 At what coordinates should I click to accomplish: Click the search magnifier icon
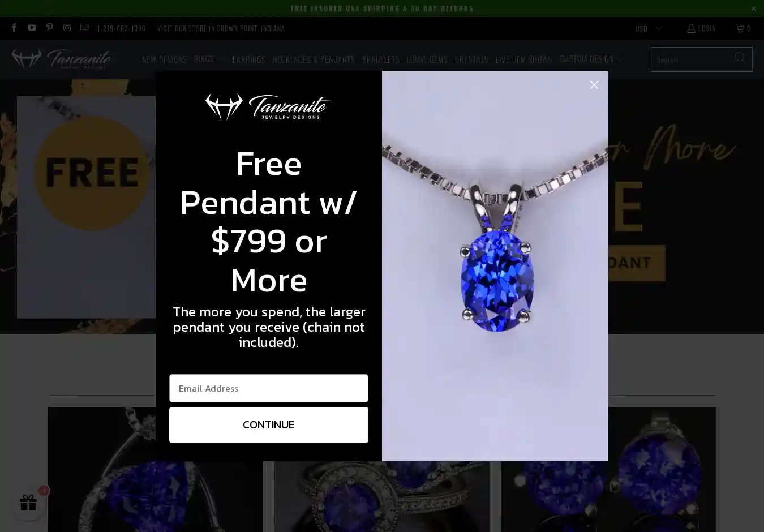tap(740, 58)
